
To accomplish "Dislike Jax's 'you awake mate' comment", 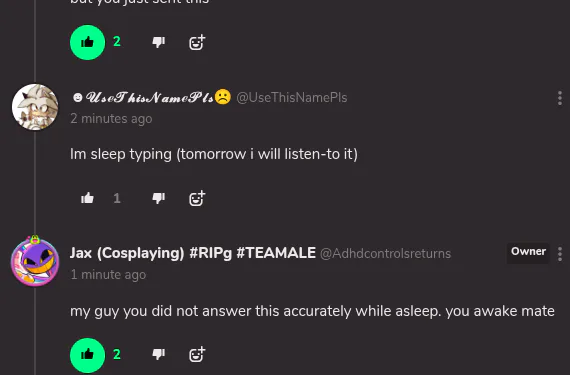I will pyautogui.click(x=158, y=354).
